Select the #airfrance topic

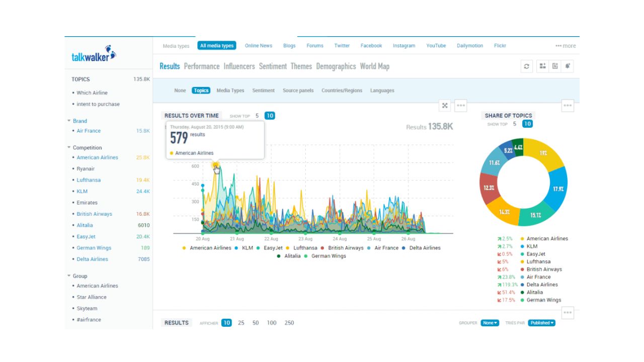click(x=89, y=320)
